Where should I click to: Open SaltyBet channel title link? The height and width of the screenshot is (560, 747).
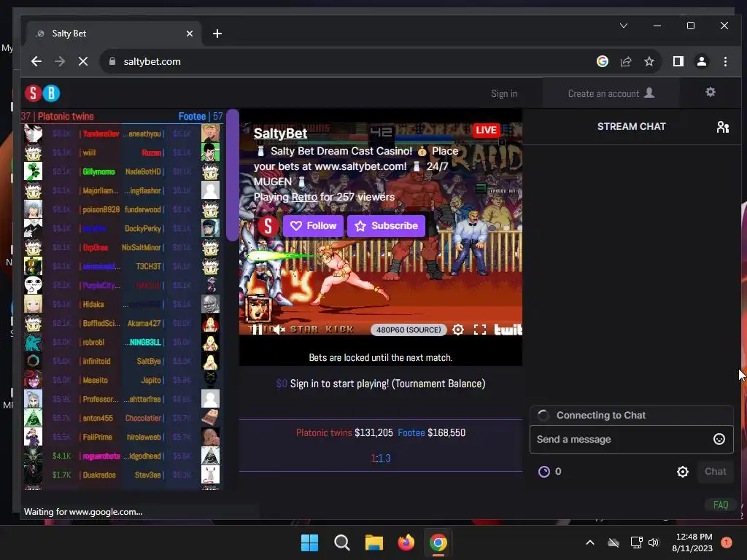click(x=280, y=133)
